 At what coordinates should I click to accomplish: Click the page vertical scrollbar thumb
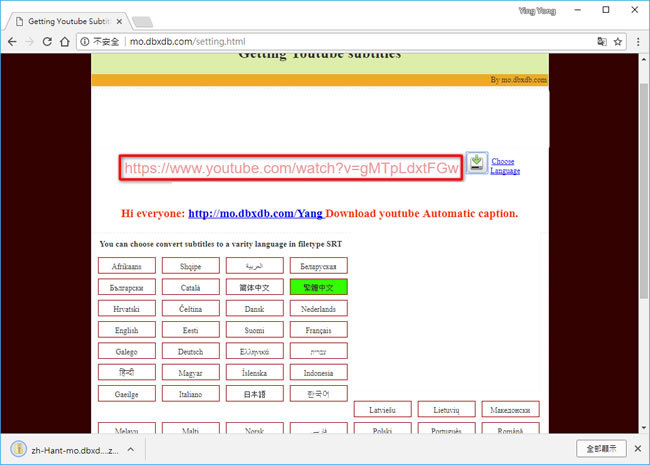click(643, 191)
